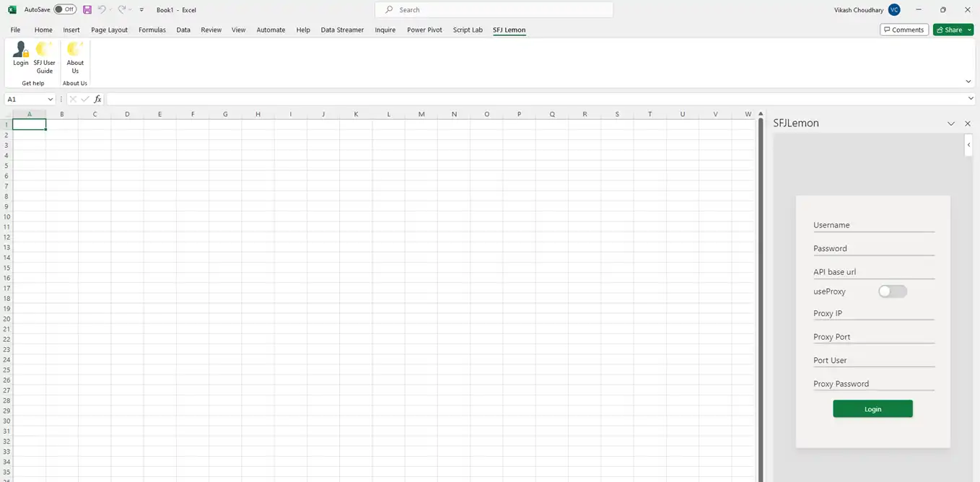Select column header M
This screenshot has height=482, width=980.
(421, 114)
